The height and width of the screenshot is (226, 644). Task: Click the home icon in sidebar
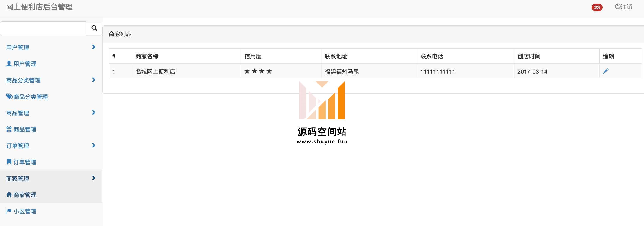point(9,194)
